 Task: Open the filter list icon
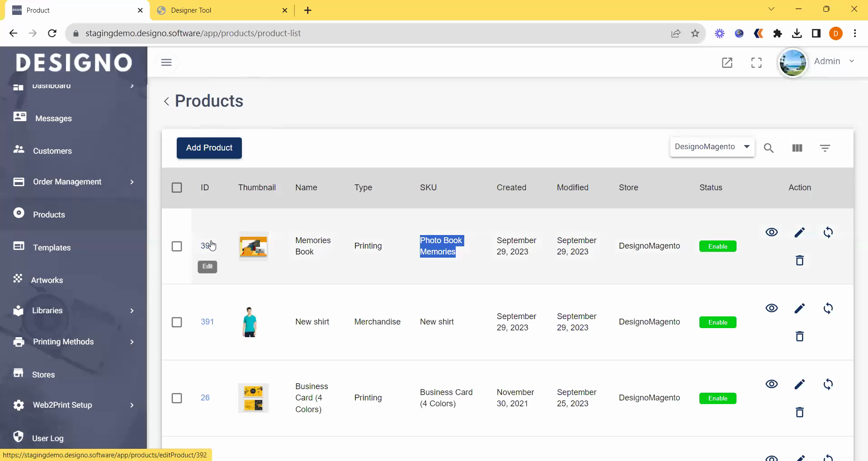(825, 148)
